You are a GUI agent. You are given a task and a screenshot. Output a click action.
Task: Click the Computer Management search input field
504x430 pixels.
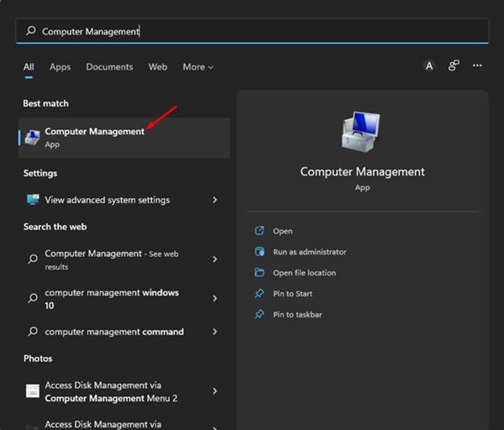[x=252, y=31]
